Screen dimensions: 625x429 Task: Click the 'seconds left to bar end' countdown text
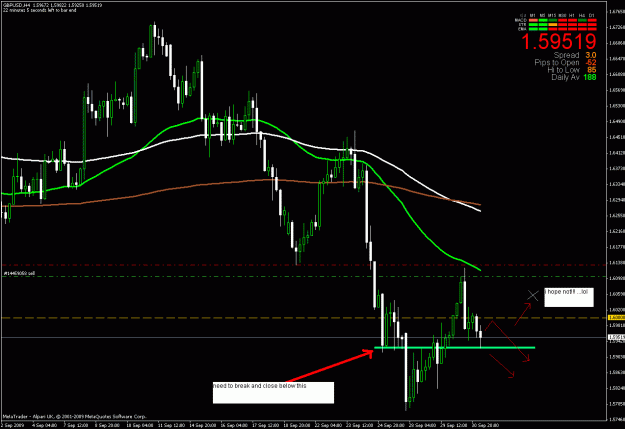[x=51, y=10]
